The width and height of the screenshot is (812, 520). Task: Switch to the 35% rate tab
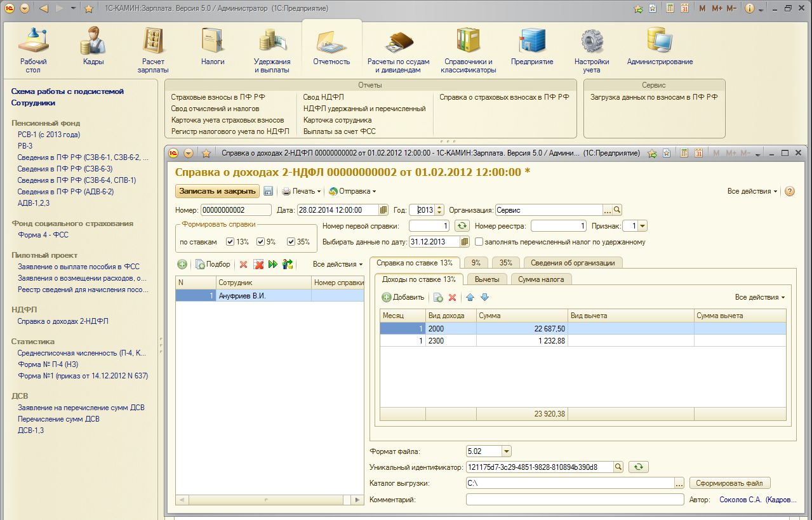coord(506,263)
